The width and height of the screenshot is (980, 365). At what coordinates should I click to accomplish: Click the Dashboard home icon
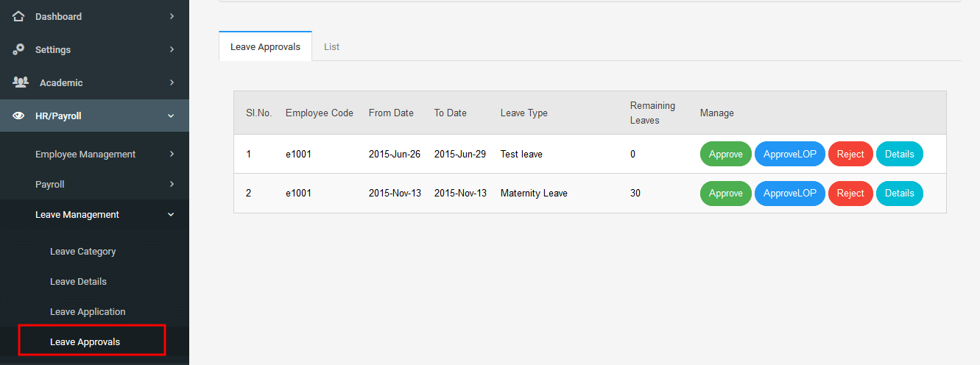(x=19, y=15)
